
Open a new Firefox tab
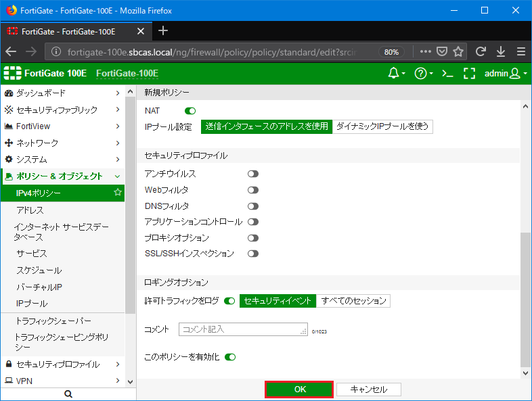163,30
